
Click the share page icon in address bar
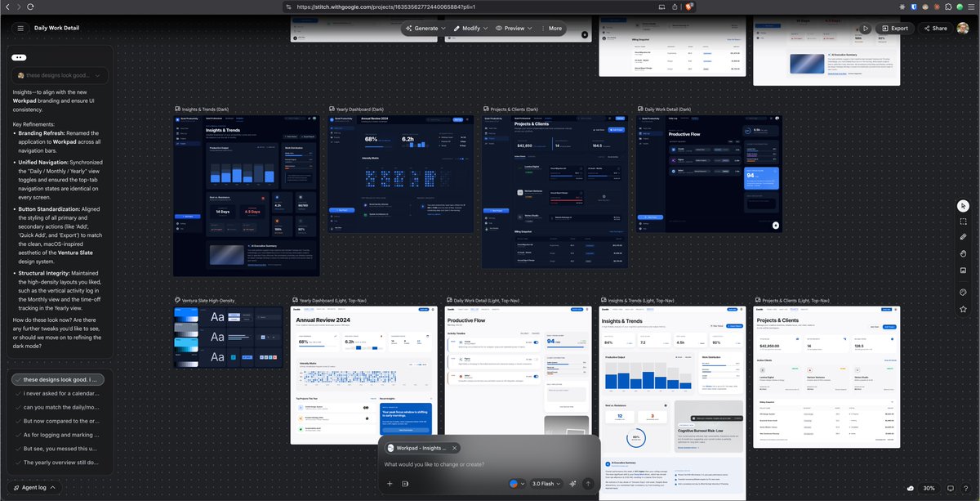[675, 7]
